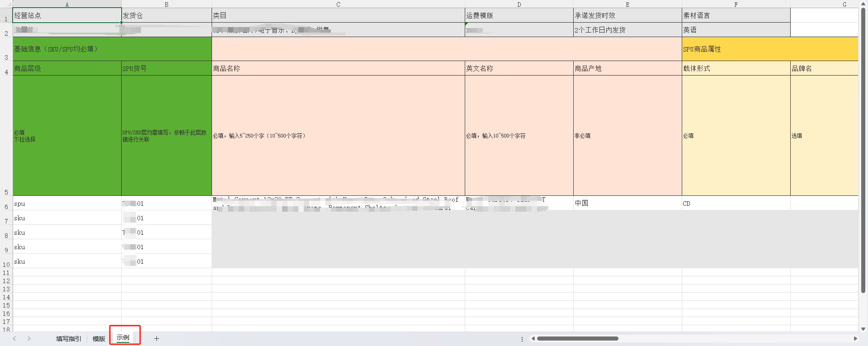Image resolution: width=868 pixels, height=346 pixels.
Task: Click the next sheet navigation arrow
Action: point(29,338)
